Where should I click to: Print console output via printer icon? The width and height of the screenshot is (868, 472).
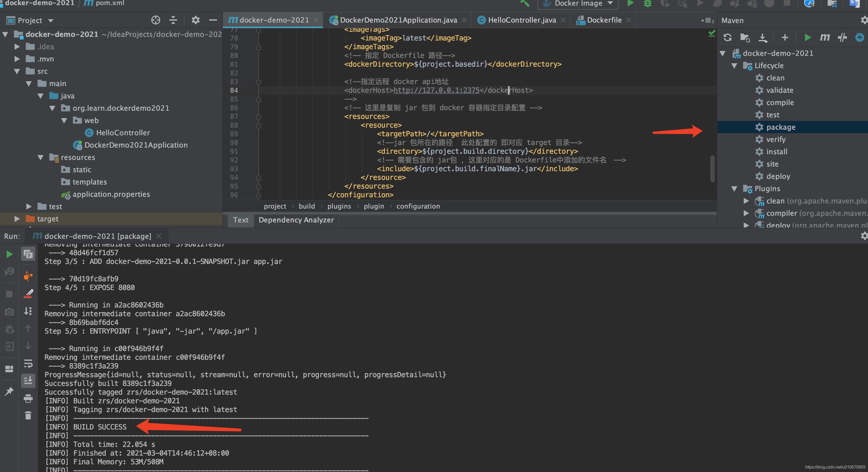(x=28, y=399)
